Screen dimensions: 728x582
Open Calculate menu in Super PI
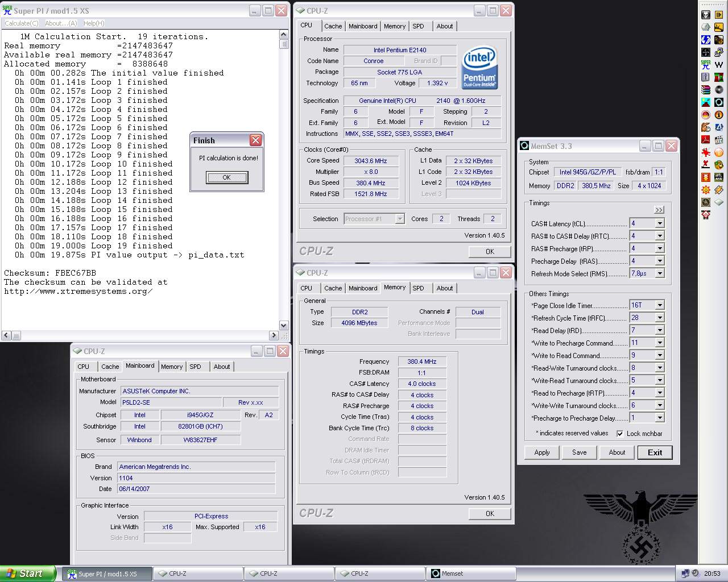(x=21, y=23)
